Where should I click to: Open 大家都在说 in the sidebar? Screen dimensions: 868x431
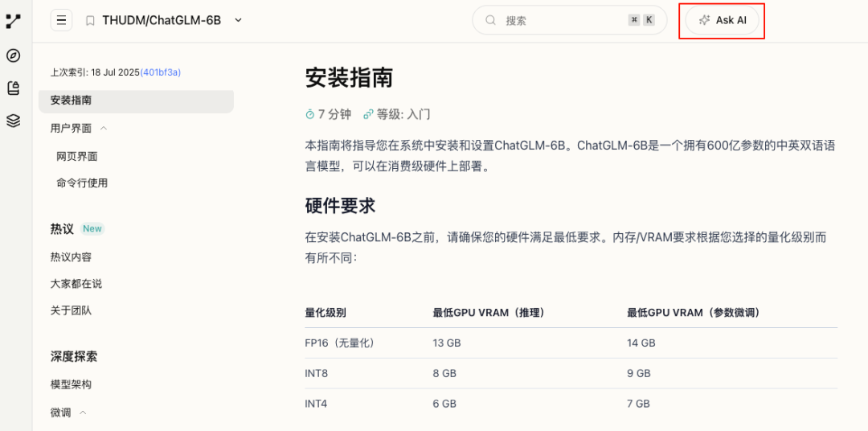[76, 284]
